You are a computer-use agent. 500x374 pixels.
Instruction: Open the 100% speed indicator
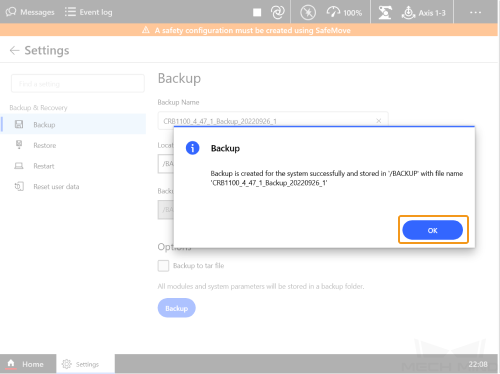(344, 12)
